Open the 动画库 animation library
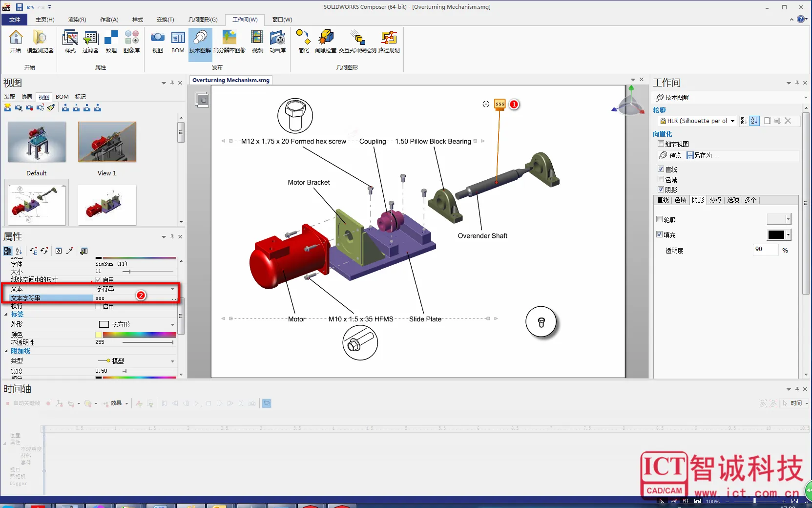Screen dimensions: 812x508 tap(277, 41)
